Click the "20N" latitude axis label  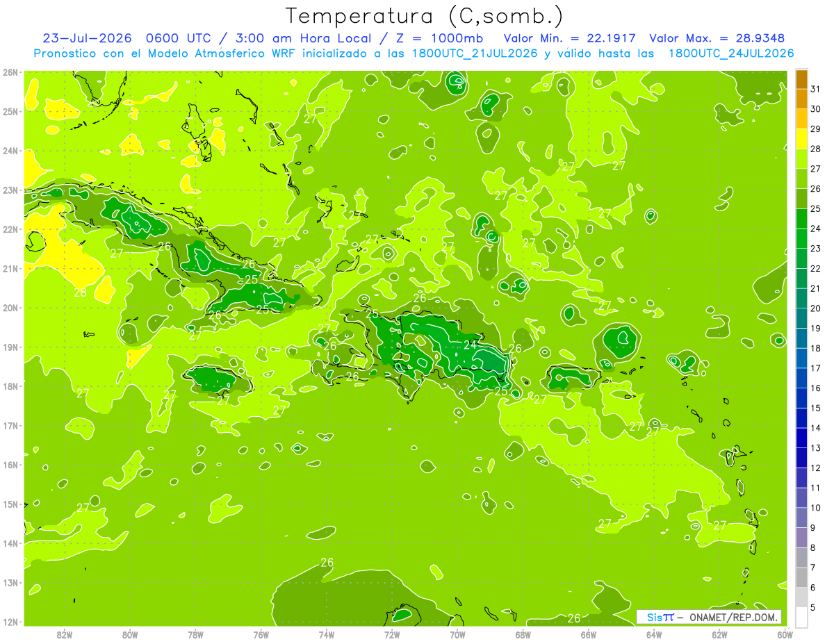point(10,308)
